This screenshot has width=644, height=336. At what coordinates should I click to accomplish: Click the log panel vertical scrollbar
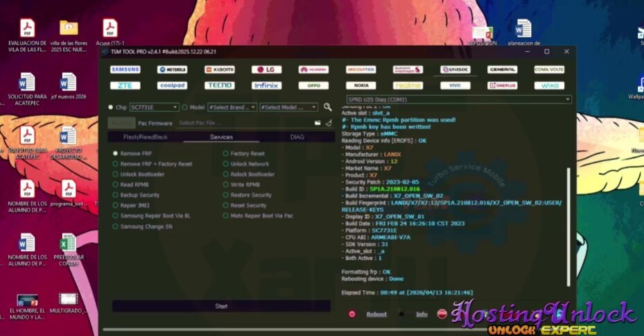pos(569,226)
